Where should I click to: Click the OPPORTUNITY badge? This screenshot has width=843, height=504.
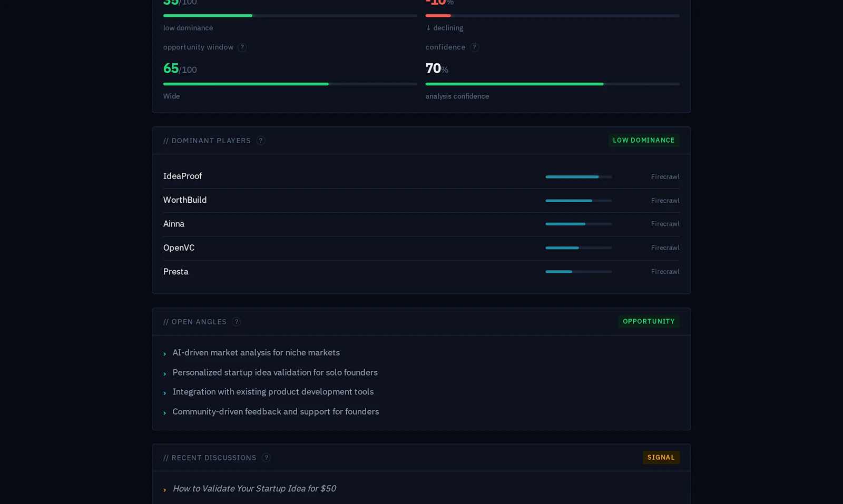[x=649, y=321]
